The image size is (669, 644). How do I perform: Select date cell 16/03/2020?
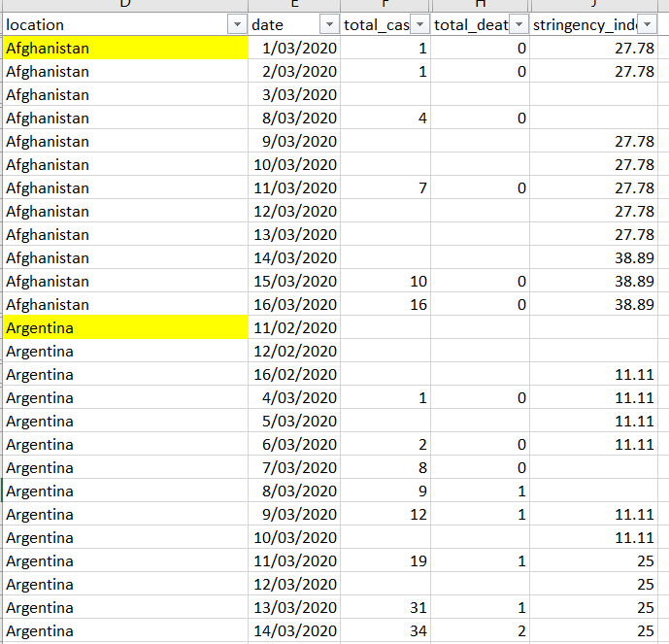[294, 304]
